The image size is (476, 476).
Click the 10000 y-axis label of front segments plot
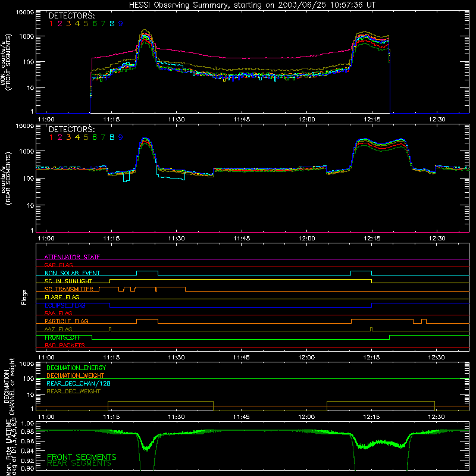(x=25, y=12)
